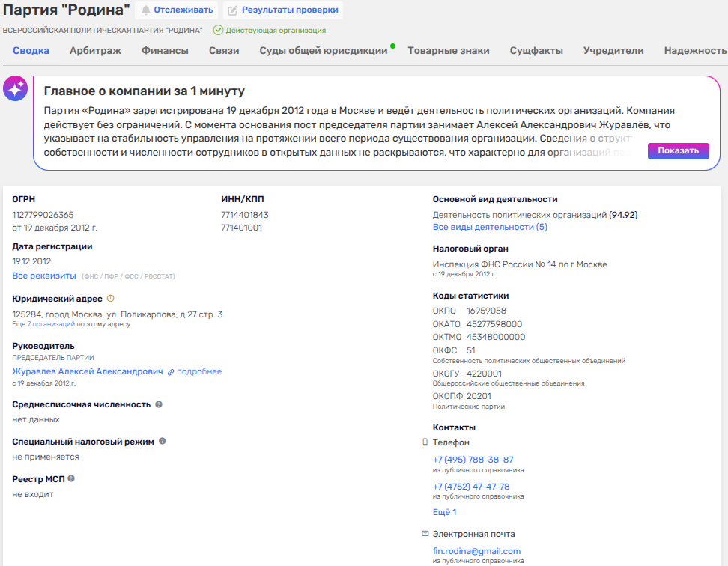728x566 pixels.
Task: Click phone number +7 (4752) 47-47-78
Action: point(471,487)
